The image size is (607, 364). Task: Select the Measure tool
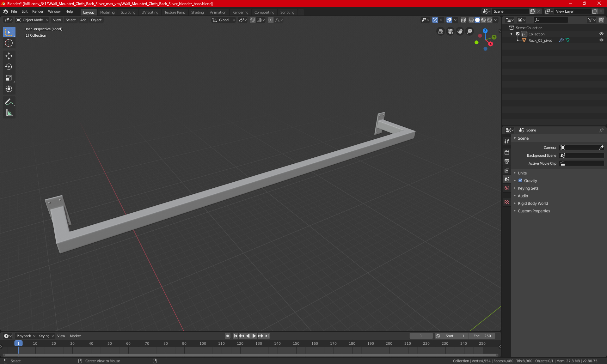click(9, 113)
